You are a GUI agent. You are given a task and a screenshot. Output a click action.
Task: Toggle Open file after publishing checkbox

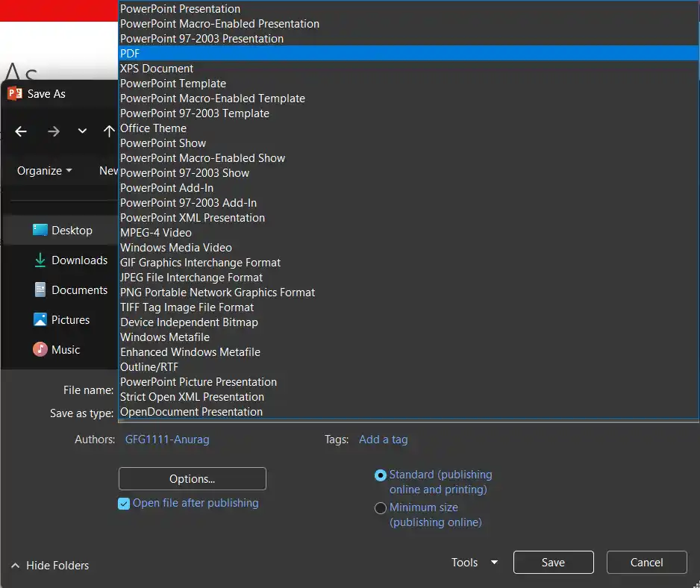(124, 504)
